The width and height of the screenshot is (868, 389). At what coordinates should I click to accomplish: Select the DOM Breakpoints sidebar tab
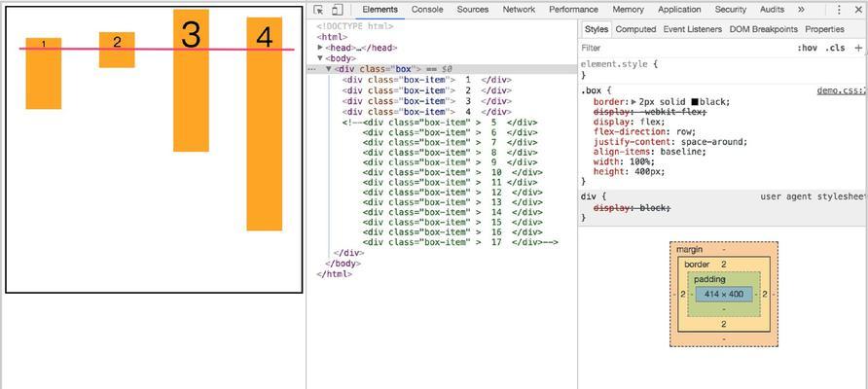[x=763, y=29]
